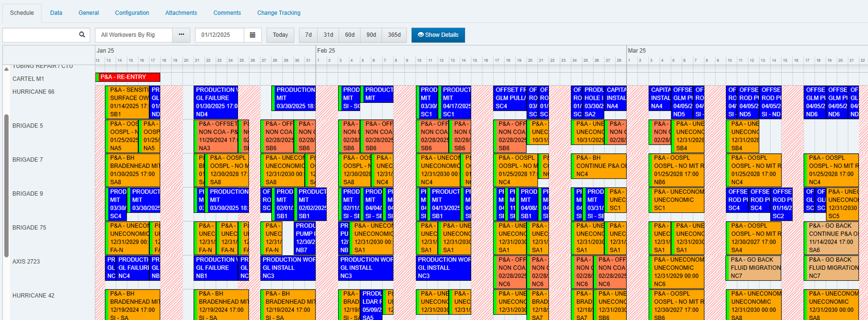Click the date field showing 01/12/2025
The width and height of the screenshot is (868, 320).
(x=219, y=35)
